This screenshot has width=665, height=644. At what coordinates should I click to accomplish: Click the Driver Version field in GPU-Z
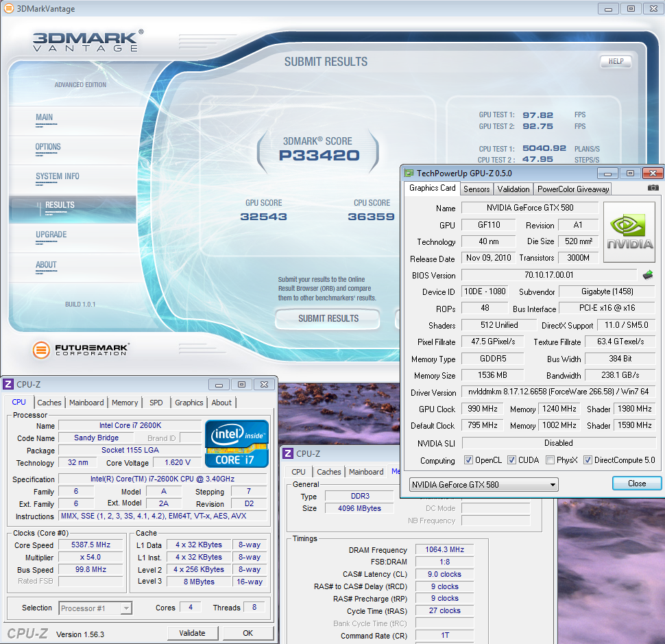[558, 392]
